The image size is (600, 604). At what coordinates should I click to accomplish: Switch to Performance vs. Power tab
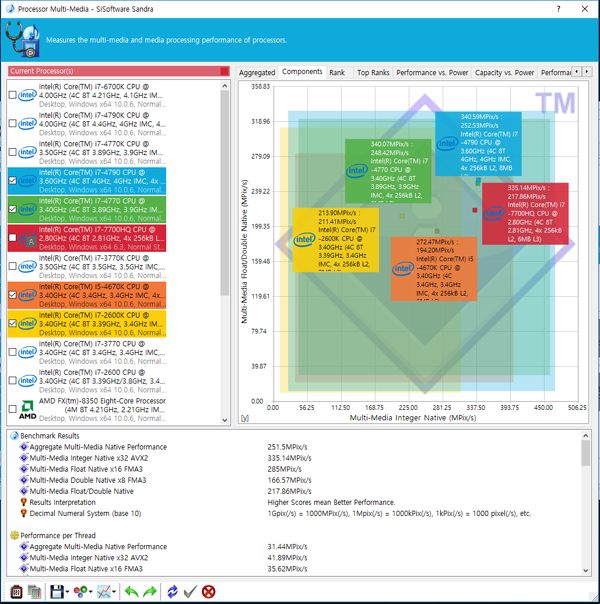tap(432, 73)
